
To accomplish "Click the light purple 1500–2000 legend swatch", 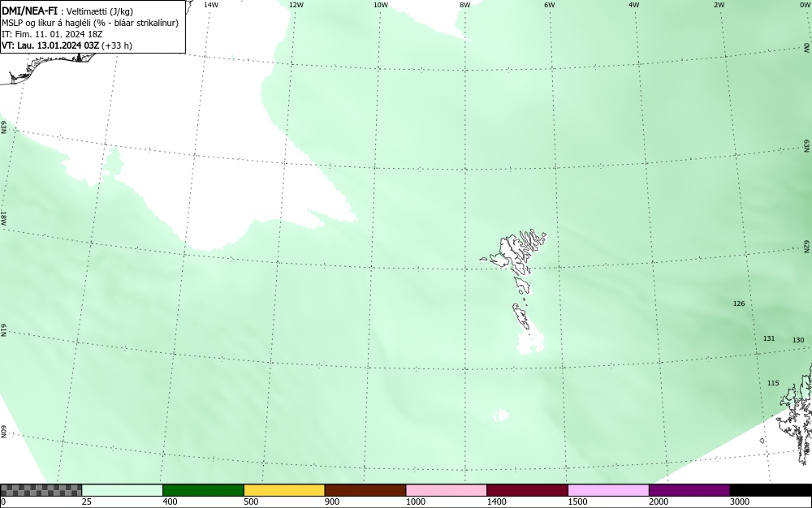I will click(608, 490).
